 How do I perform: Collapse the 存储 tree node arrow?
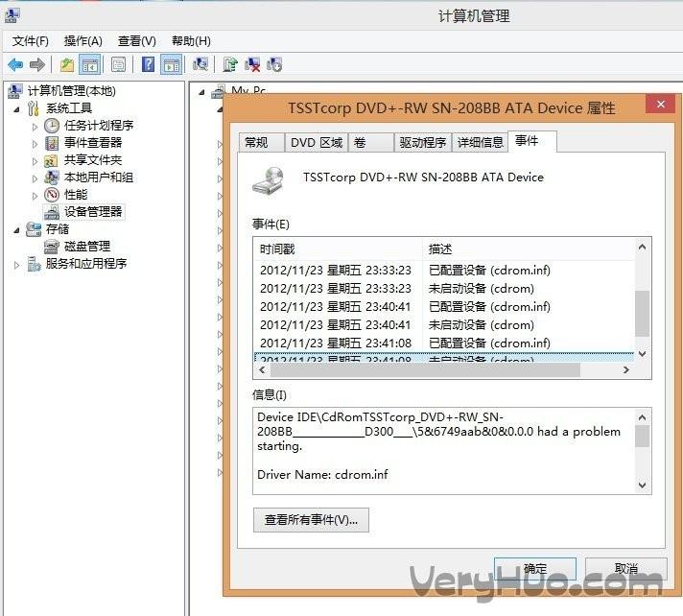[17, 230]
